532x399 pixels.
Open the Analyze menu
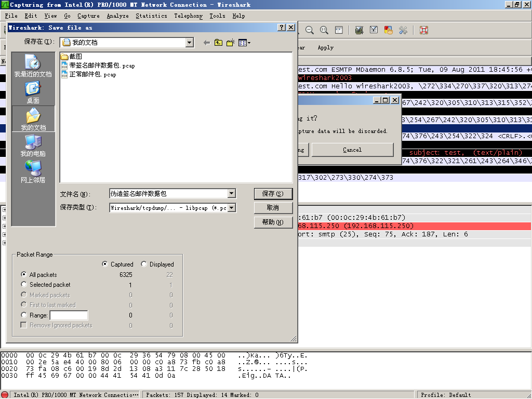click(118, 16)
